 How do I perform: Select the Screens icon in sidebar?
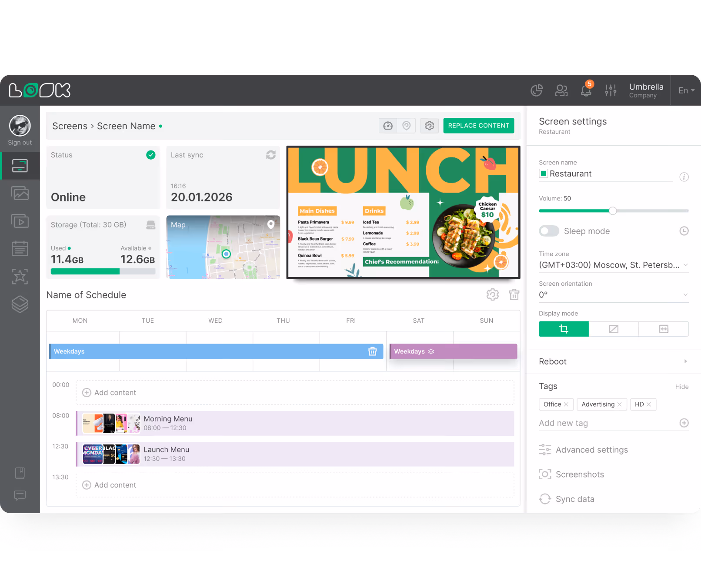(20, 166)
